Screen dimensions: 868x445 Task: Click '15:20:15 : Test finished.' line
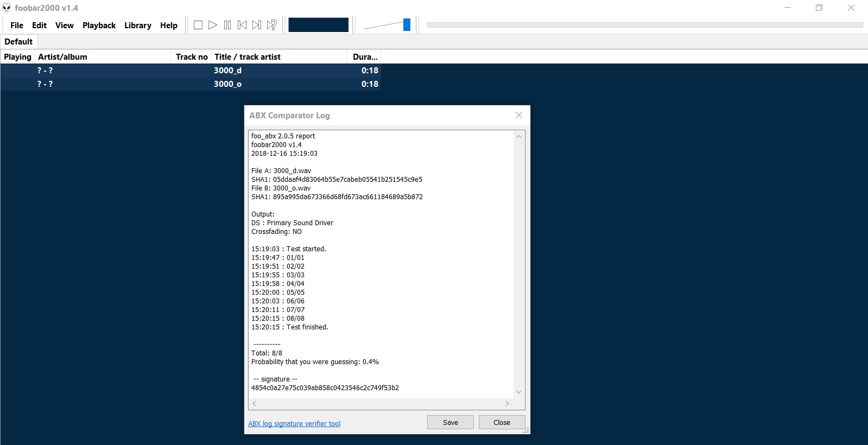(x=290, y=327)
